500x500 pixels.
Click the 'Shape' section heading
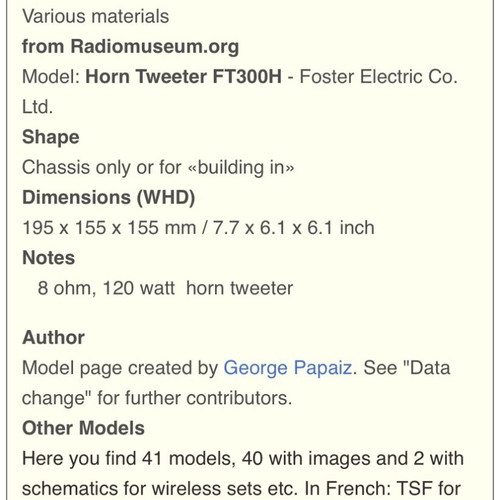[51, 137]
